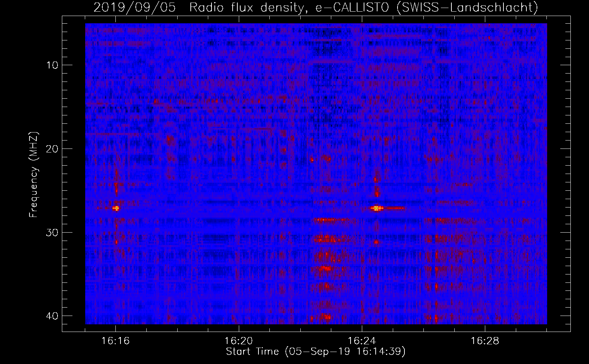The height and width of the screenshot is (364, 589).
Task: Click the plot title containing e-CALLISTO
Action: (x=316, y=7)
